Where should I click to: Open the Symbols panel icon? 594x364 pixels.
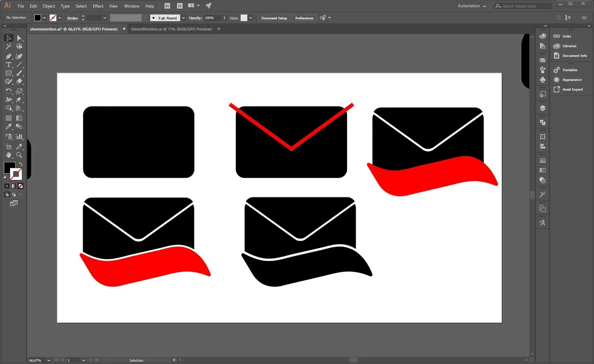click(x=542, y=80)
